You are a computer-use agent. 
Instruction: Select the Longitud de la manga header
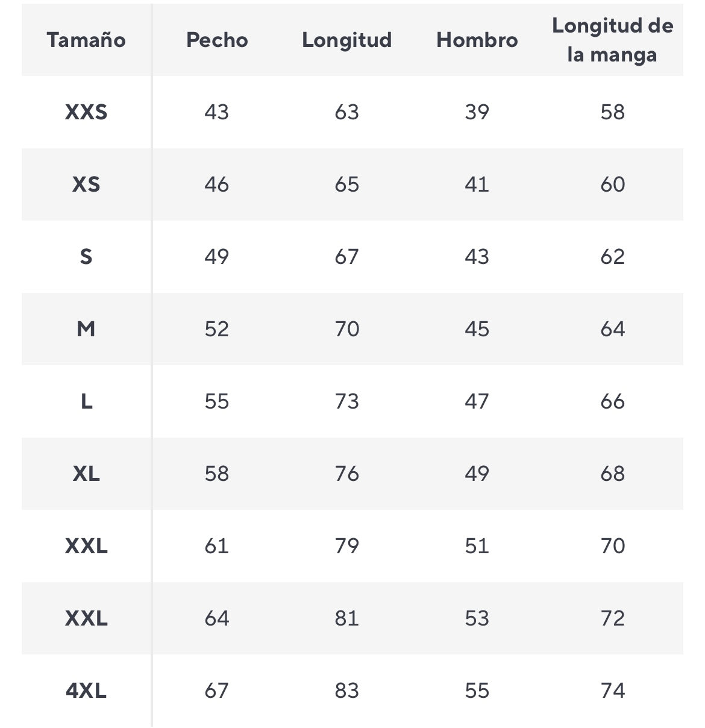pos(613,40)
